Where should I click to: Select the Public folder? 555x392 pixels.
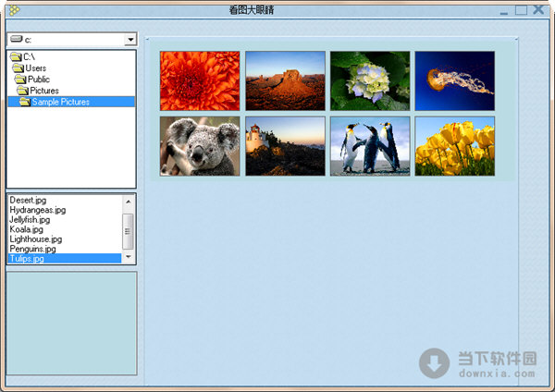39,80
